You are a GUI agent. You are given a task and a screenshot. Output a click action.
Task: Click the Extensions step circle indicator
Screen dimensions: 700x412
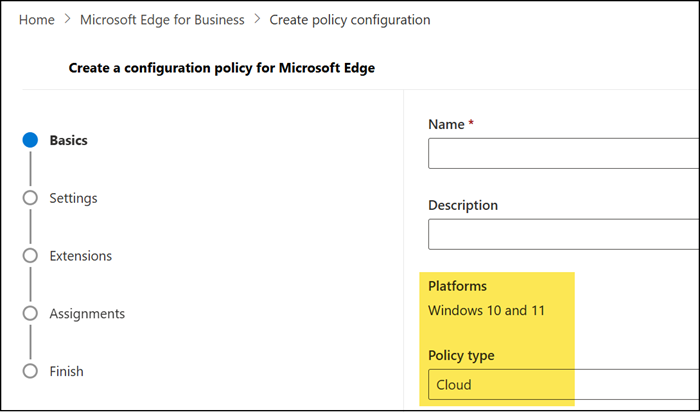[x=30, y=256]
